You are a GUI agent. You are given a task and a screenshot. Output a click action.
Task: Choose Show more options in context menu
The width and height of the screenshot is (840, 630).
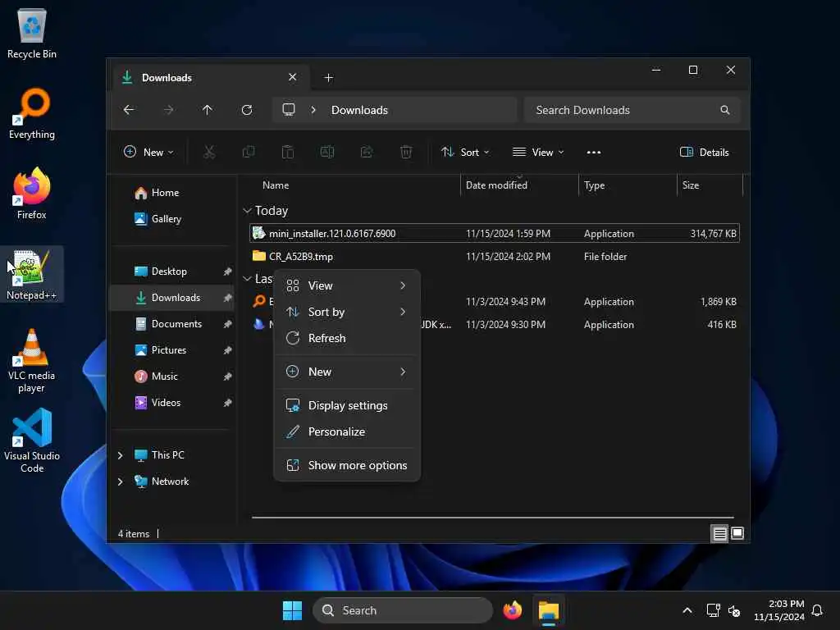point(347,466)
